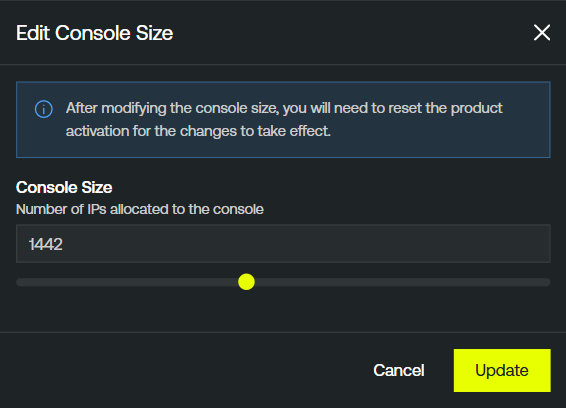Image resolution: width=566 pixels, height=408 pixels.
Task: Click empty area of IP count field
Action: 307,244
